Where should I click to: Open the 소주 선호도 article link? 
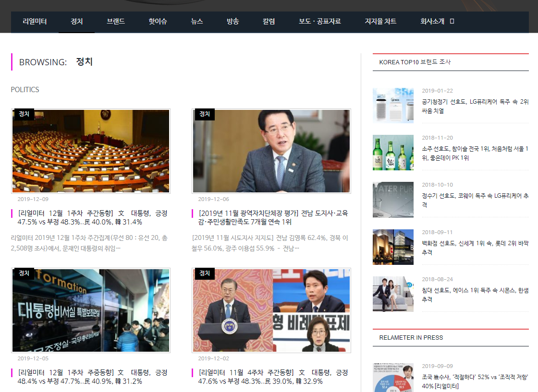tap(475, 153)
